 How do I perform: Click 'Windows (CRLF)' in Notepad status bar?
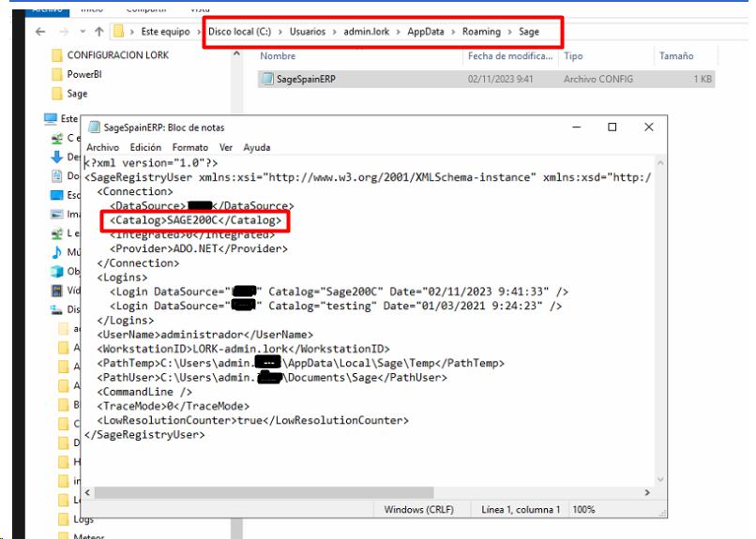(418, 510)
